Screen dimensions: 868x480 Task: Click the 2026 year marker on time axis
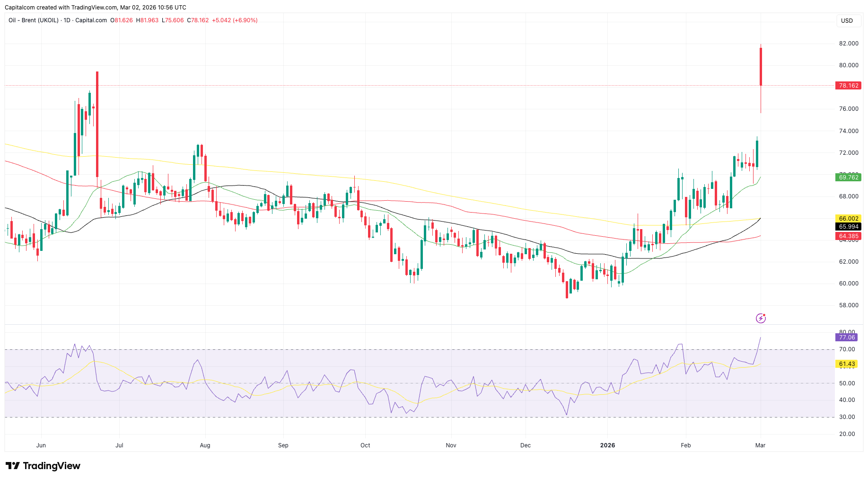pyautogui.click(x=607, y=445)
